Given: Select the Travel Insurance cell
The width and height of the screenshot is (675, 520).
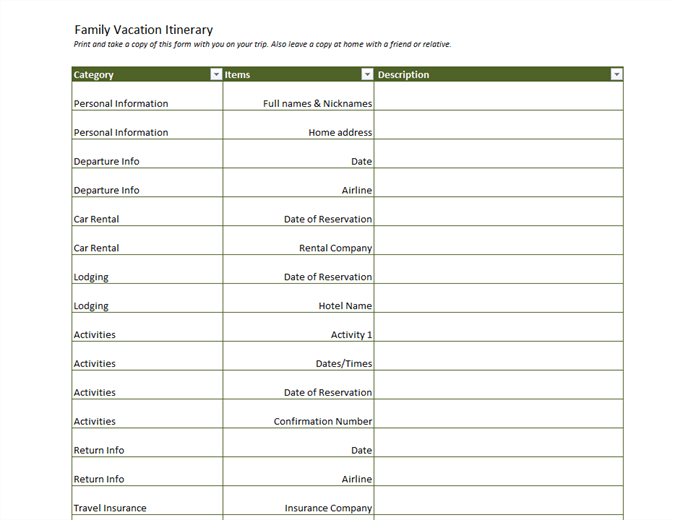Looking at the screenshot, I should coord(147,500).
